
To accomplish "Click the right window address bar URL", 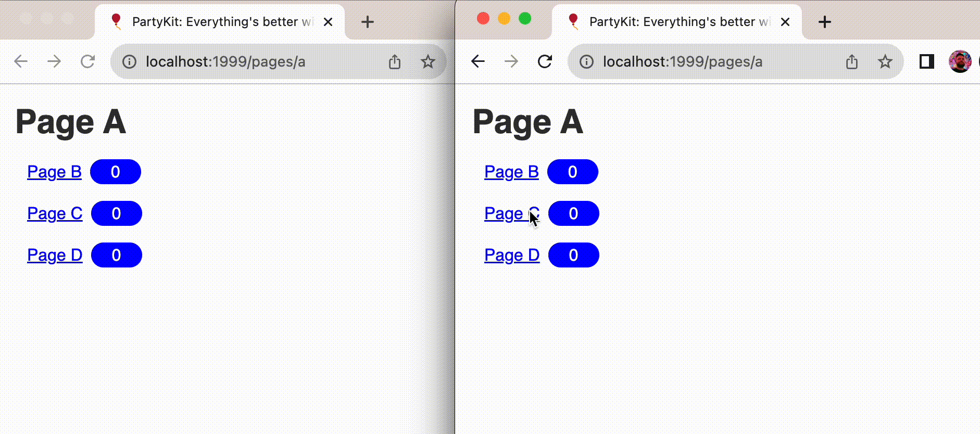I will click(683, 62).
